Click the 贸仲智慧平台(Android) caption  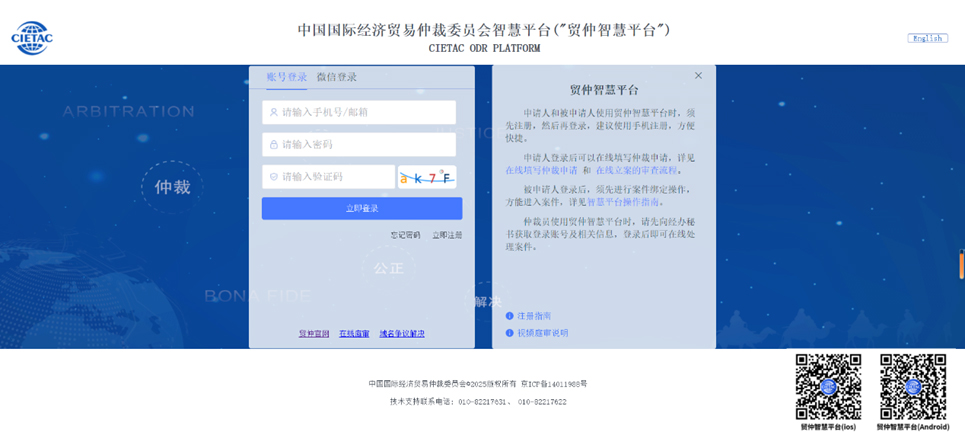913,427
